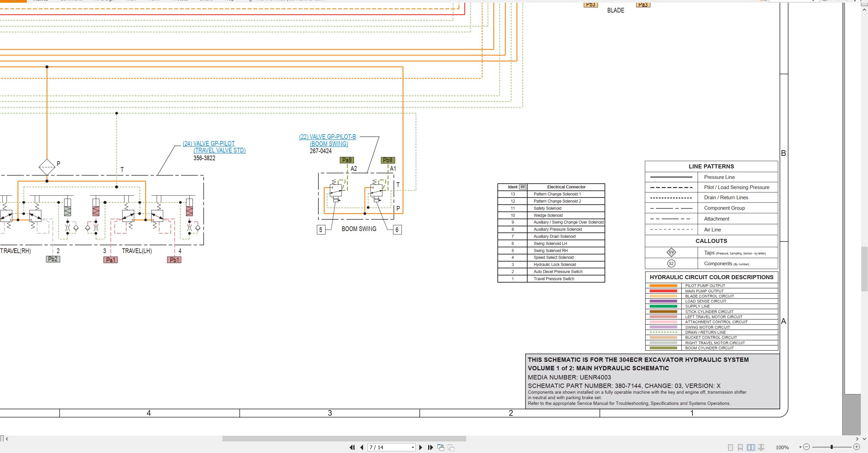Select the Pattern Change Solenoid 2 row
This screenshot has height=453, width=868.
click(551, 201)
